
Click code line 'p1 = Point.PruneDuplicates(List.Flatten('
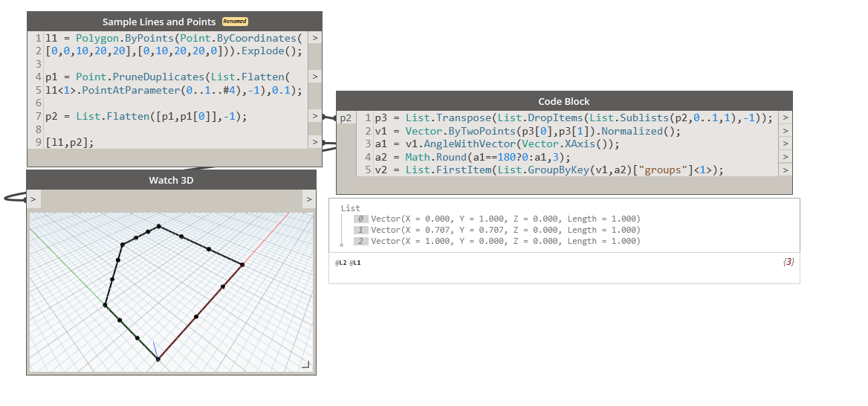pos(167,77)
